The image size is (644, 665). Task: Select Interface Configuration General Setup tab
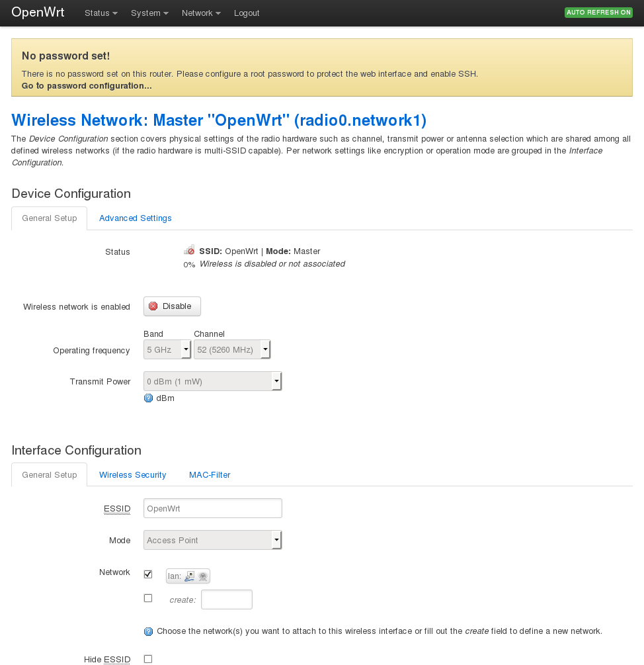(50, 475)
